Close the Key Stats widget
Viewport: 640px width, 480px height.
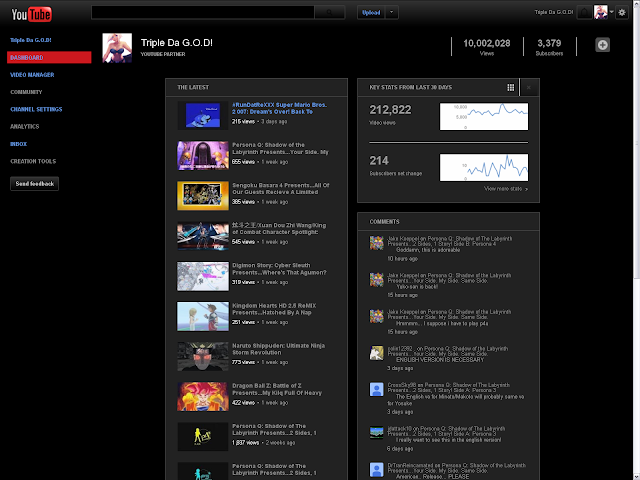click(529, 87)
